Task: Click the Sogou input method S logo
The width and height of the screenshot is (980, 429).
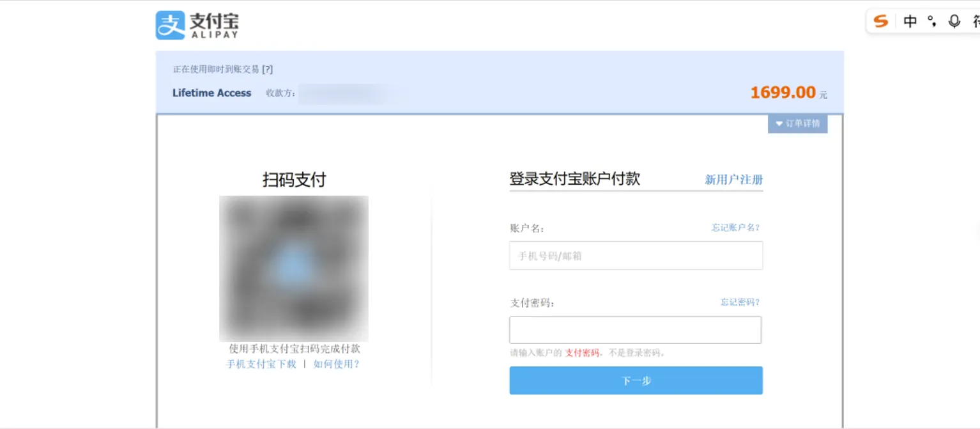Action: (881, 20)
